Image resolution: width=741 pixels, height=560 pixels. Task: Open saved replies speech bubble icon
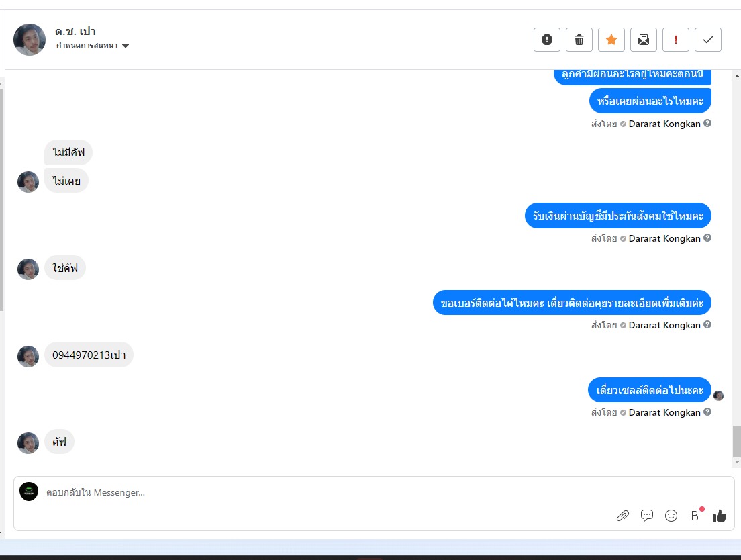click(646, 515)
